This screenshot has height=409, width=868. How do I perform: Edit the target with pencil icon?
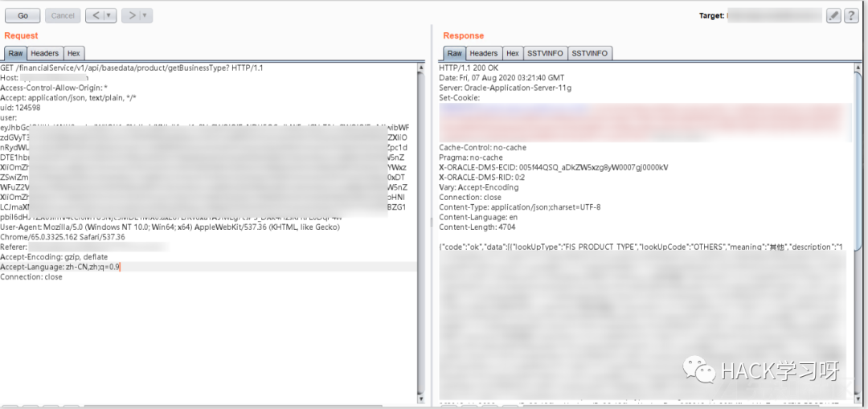pos(833,16)
